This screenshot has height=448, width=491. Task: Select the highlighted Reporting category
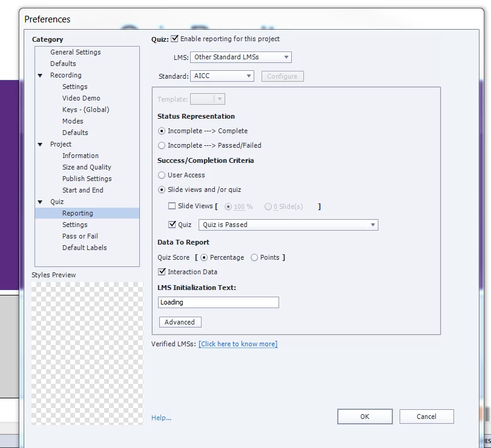pos(87,213)
